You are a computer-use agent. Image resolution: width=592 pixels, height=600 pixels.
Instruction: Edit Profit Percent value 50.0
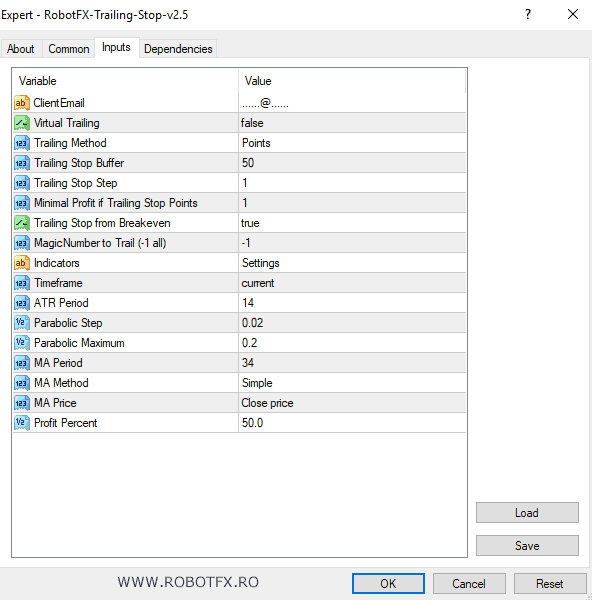click(x=352, y=423)
